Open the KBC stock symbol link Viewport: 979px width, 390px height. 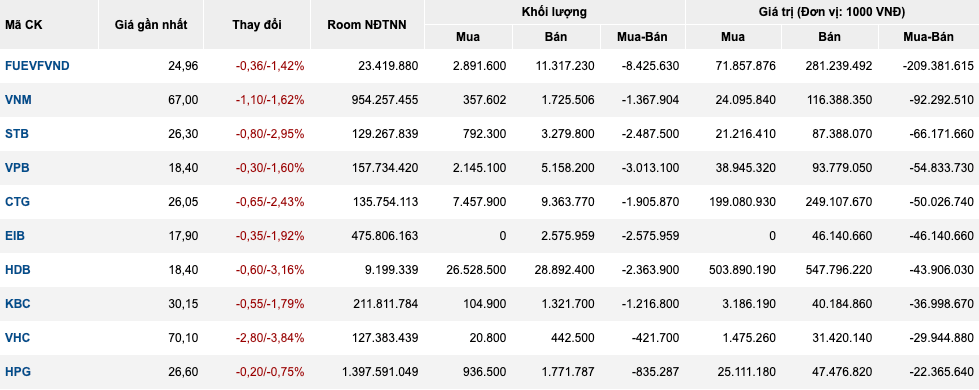pyautogui.click(x=17, y=304)
